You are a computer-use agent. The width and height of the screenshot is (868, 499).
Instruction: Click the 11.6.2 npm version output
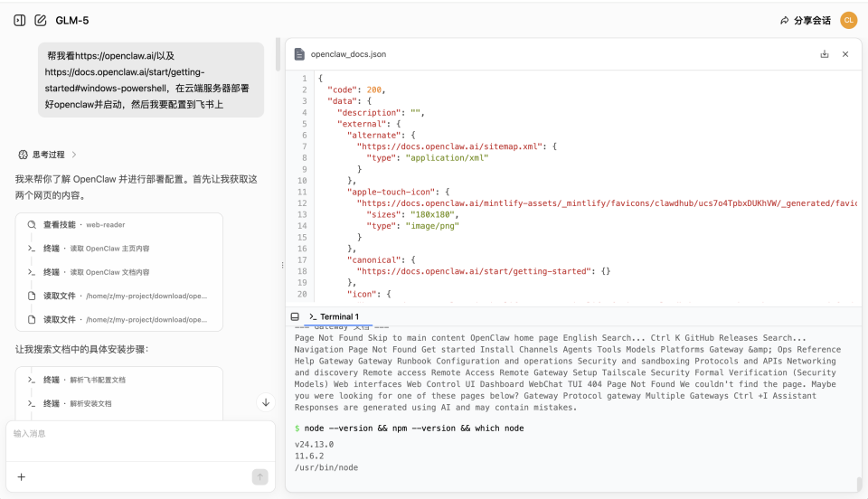309,456
